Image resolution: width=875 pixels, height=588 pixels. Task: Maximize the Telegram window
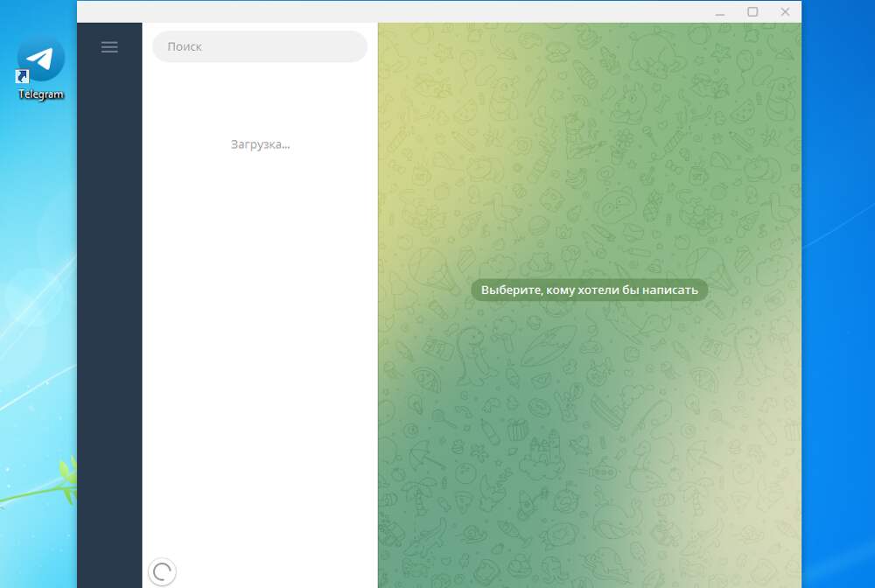[752, 12]
